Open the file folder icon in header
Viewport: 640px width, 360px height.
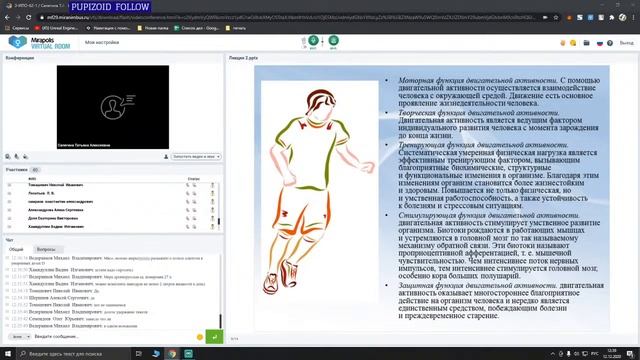coord(587,43)
